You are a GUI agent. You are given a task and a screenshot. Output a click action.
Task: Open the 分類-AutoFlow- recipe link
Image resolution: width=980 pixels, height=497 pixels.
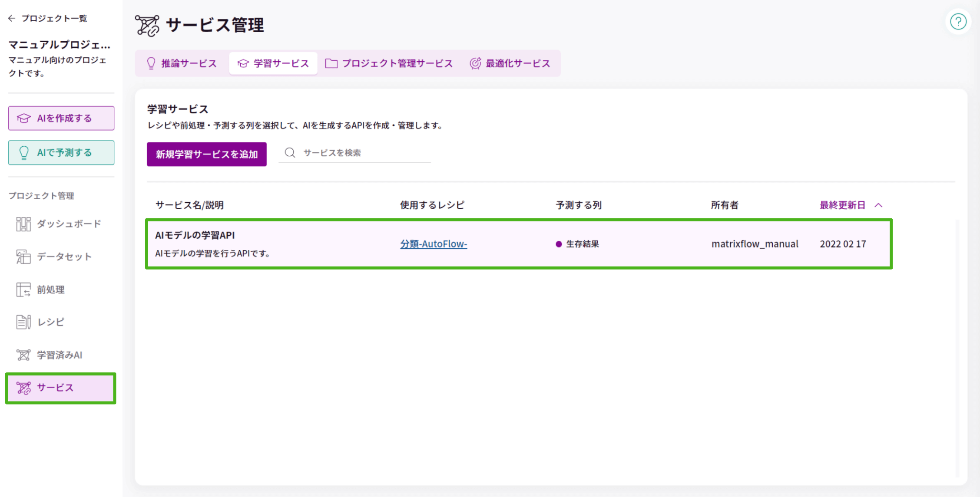434,244
